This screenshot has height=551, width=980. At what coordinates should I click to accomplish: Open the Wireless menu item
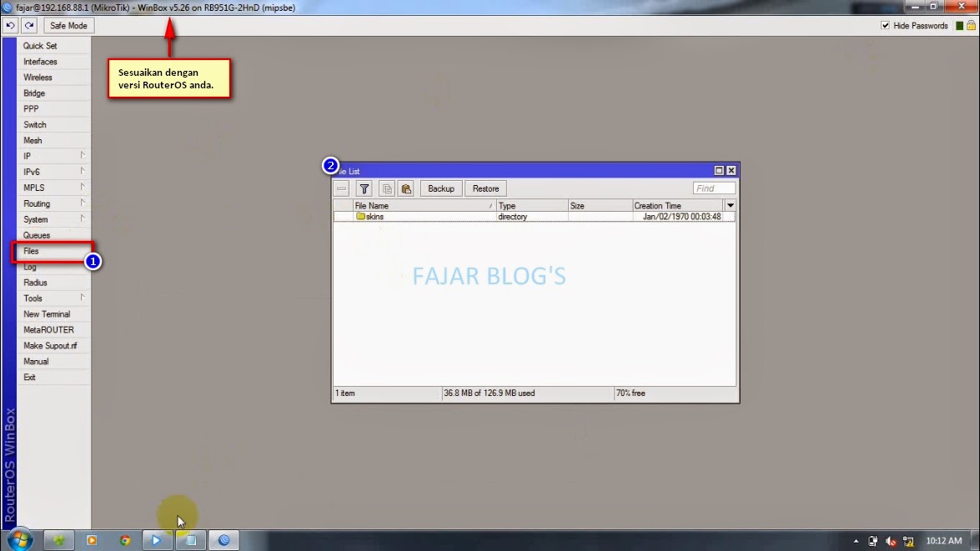[38, 78]
